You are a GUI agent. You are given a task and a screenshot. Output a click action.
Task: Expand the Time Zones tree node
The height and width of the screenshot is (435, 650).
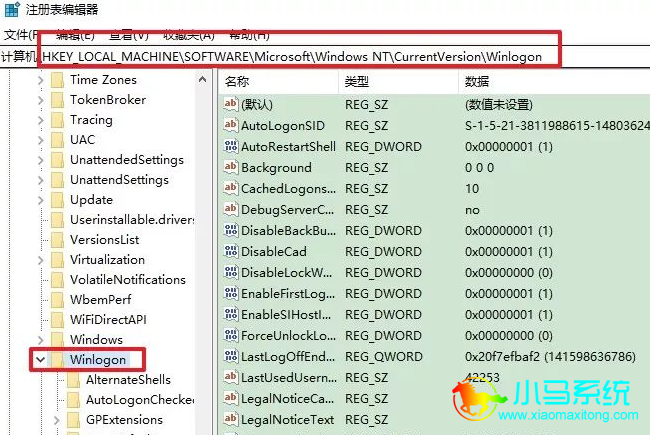(x=40, y=80)
